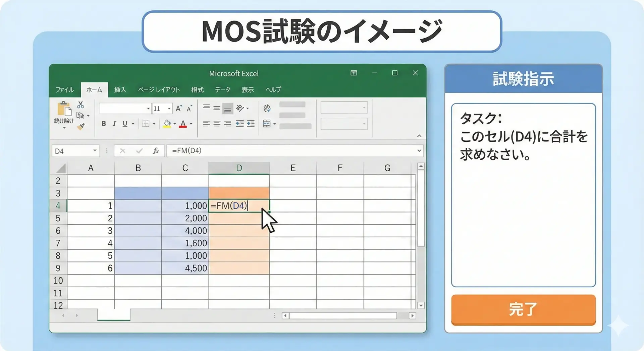Open the paste options arrow under 貼り付け
Viewport: 644px width, 351px height.
(x=64, y=128)
